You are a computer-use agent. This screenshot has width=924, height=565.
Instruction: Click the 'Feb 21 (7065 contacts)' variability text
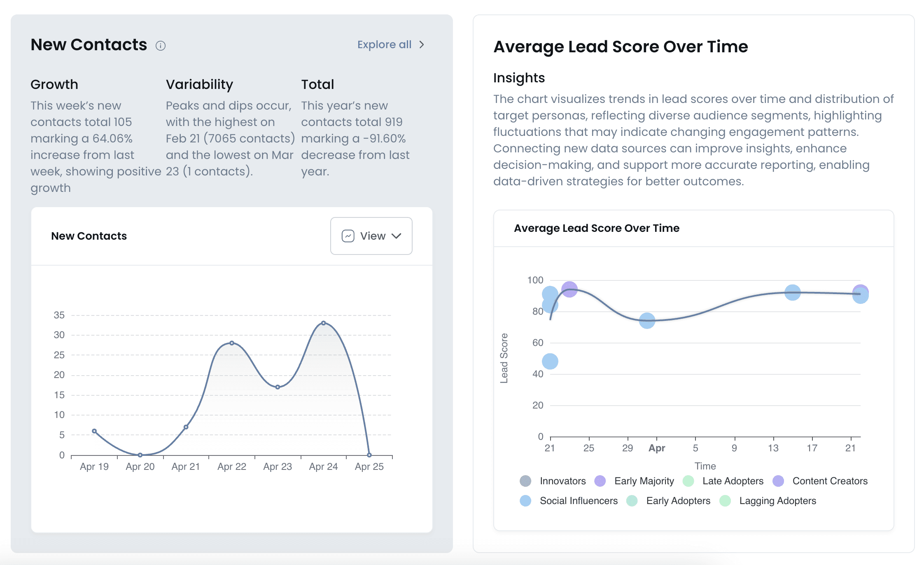[231, 138]
